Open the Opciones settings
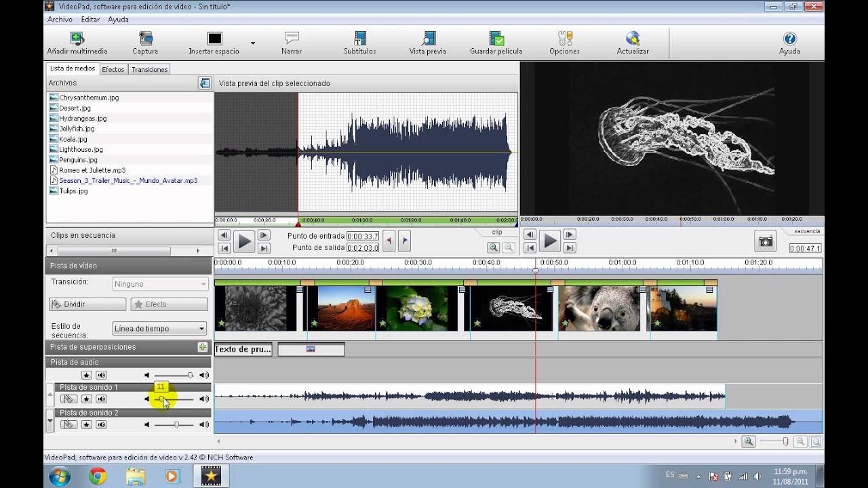 click(x=564, y=43)
